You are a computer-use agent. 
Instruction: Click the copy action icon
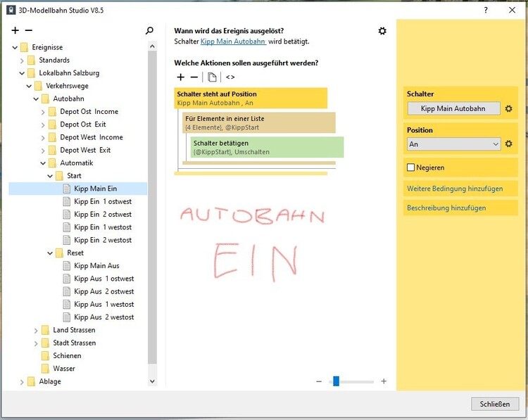(x=212, y=77)
